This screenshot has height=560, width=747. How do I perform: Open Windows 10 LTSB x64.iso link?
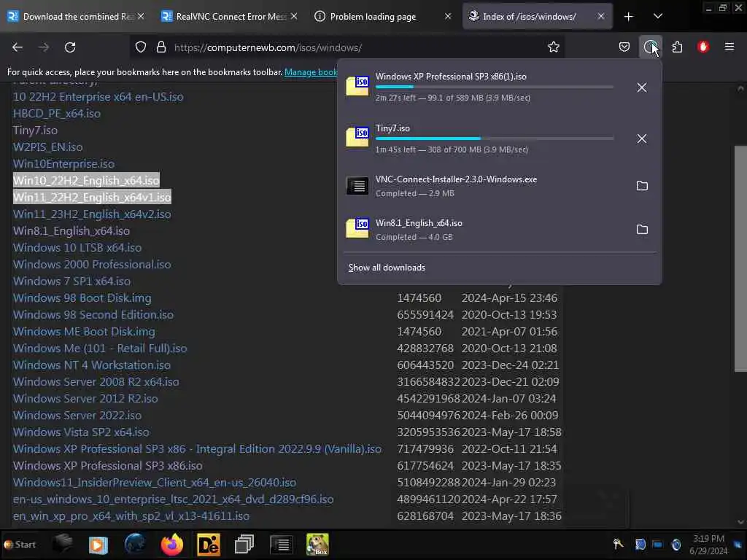coord(77,248)
